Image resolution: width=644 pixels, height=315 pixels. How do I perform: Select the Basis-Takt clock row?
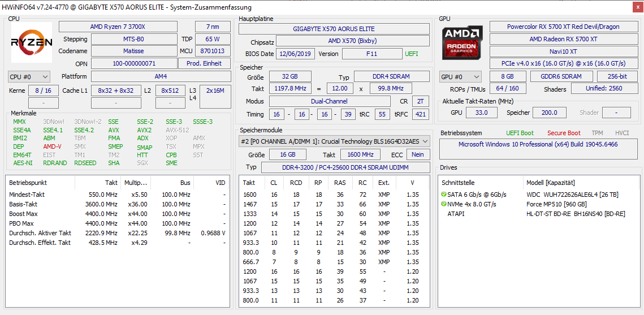(x=118, y=204)
